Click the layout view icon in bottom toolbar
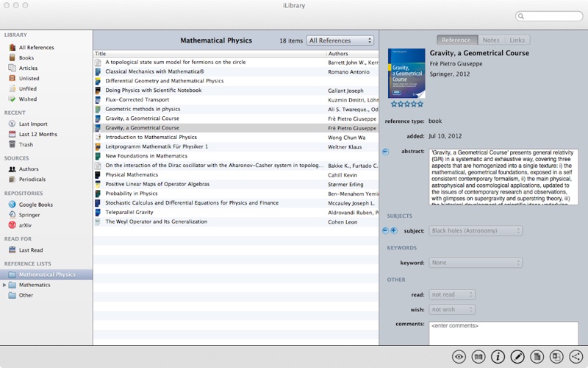The height and width of the screenshot is (368, 588). coord(556,357)
